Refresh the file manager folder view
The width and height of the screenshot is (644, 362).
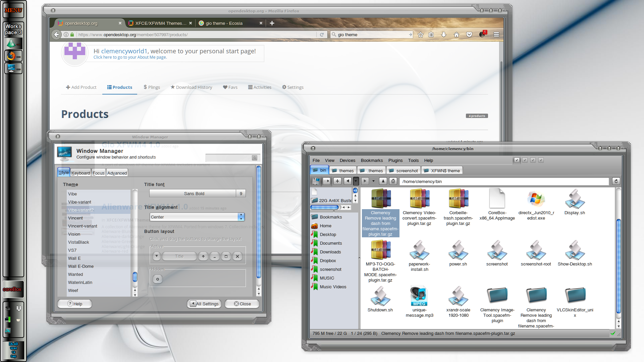coord(616,181)
